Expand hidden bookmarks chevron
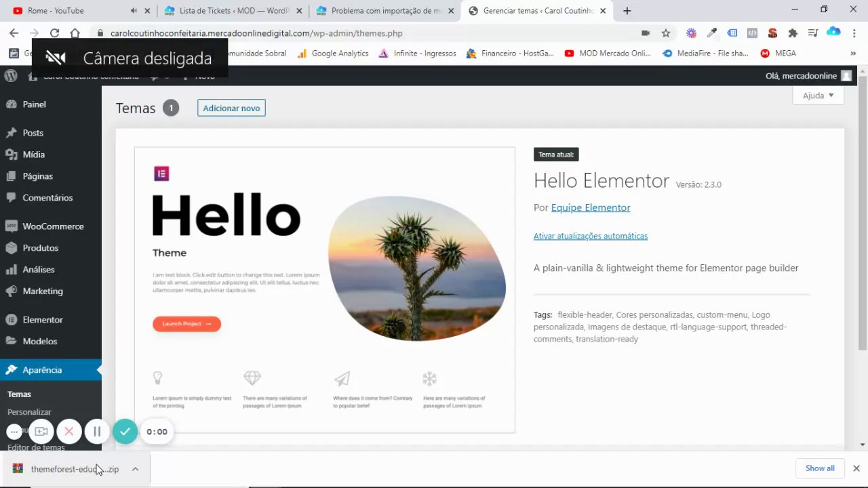 [853, 54]
